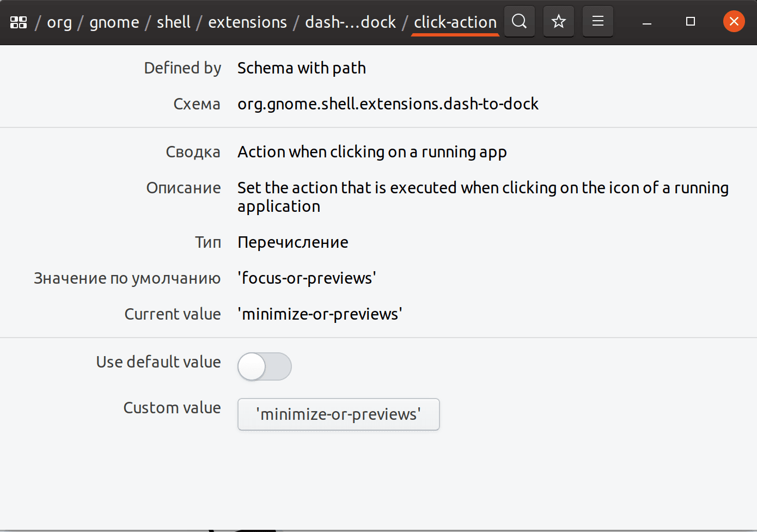This screenshot has height=532, width=757.
Task: Go to 'shell' path segment
Action: [174, 22]
